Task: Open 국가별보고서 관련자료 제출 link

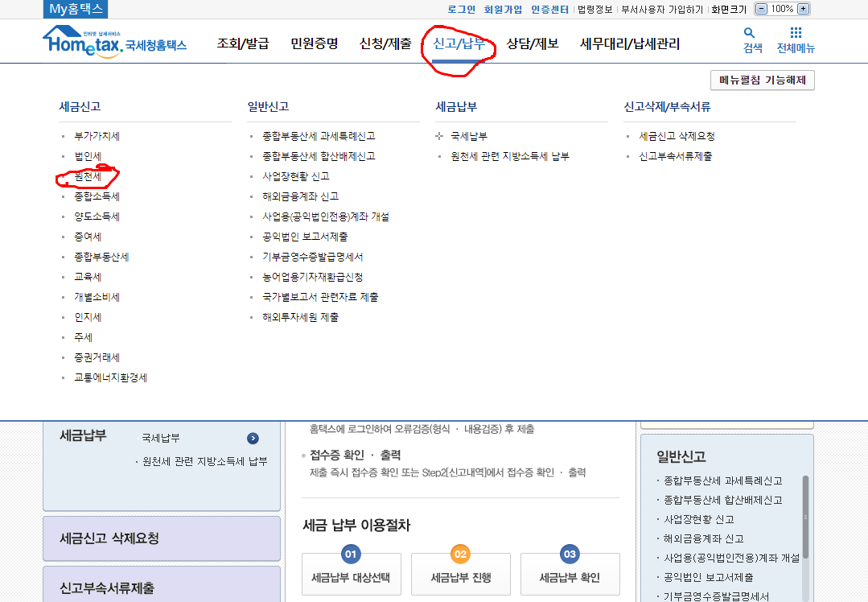Action: tap(320, 298)
